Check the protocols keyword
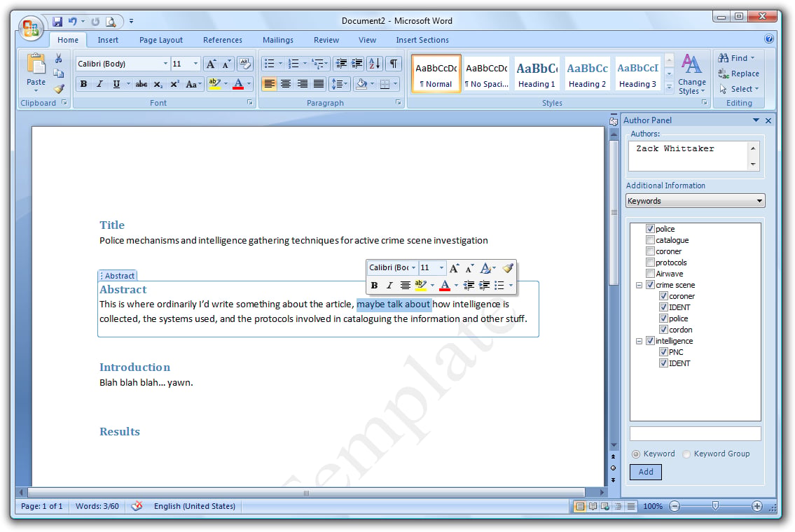 tap(650, 262)
